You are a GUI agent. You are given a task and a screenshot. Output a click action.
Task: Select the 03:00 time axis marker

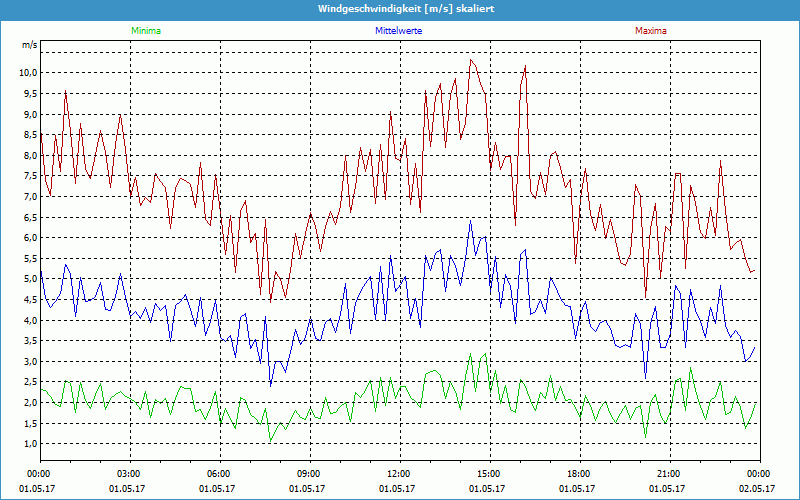[129, 474]
